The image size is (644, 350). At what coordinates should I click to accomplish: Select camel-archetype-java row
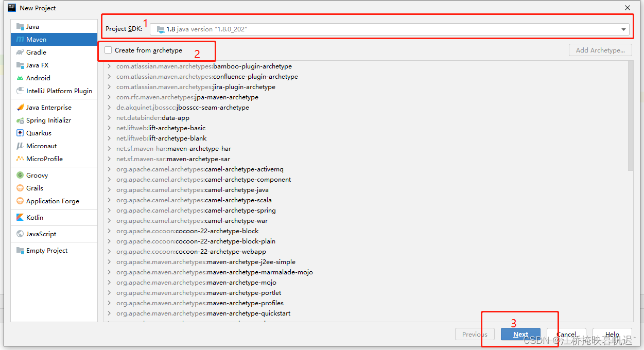365,190
